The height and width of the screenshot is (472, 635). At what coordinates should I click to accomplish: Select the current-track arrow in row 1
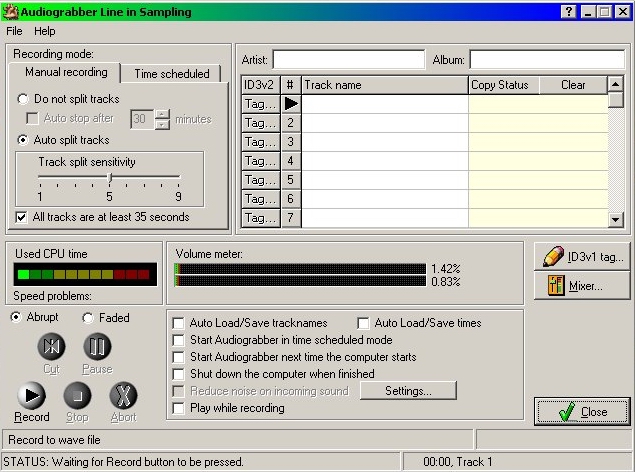click(291, 104)
